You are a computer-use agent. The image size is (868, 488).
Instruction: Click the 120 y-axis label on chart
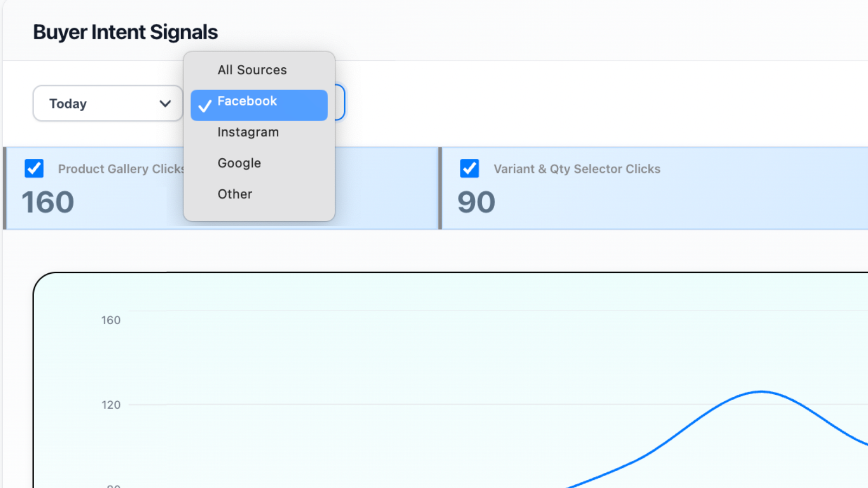tap(111, 405)
